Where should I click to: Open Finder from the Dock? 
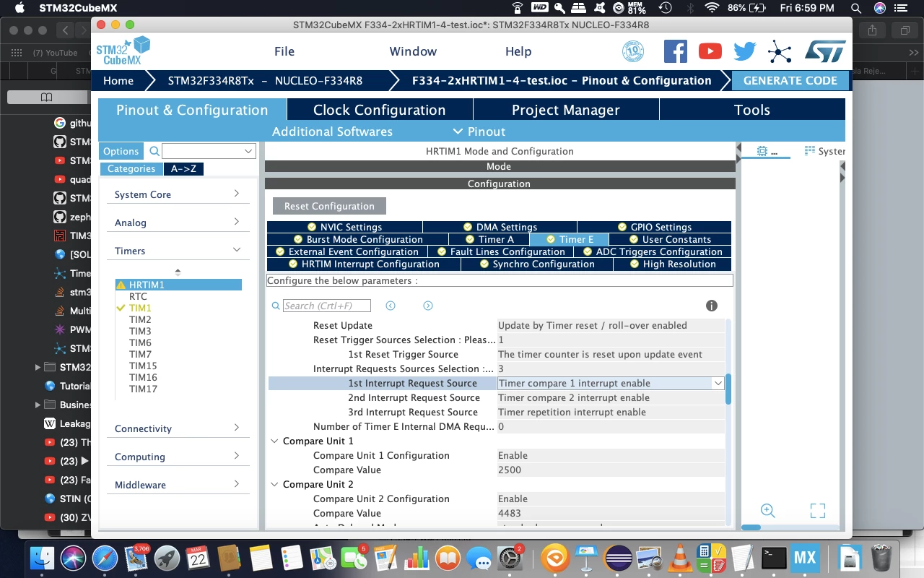43,558
